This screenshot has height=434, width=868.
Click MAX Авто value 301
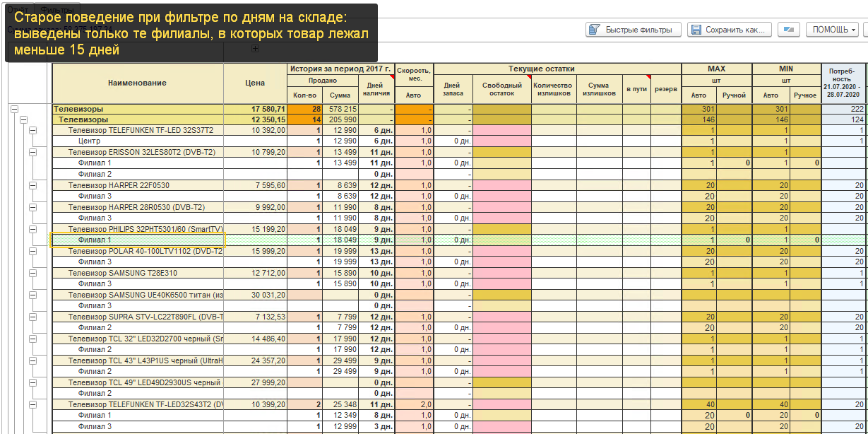point(699,110)
